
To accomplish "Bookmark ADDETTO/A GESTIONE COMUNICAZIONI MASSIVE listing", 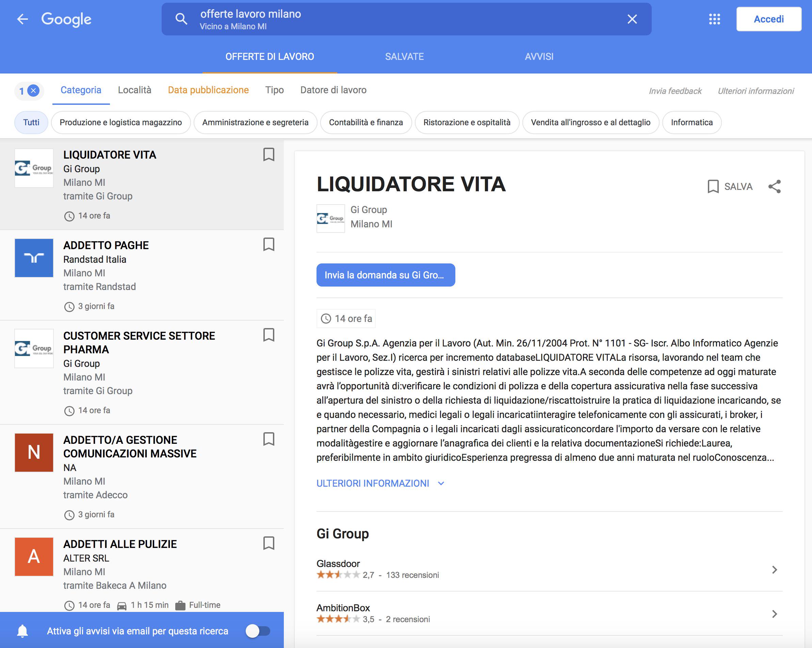I will (269, 439).
